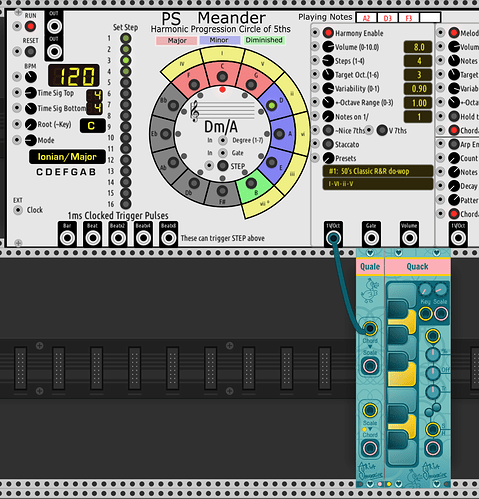This screenshot has width=479, height=499.
Task: Click the RESET OUT jack
Action: 54,52
